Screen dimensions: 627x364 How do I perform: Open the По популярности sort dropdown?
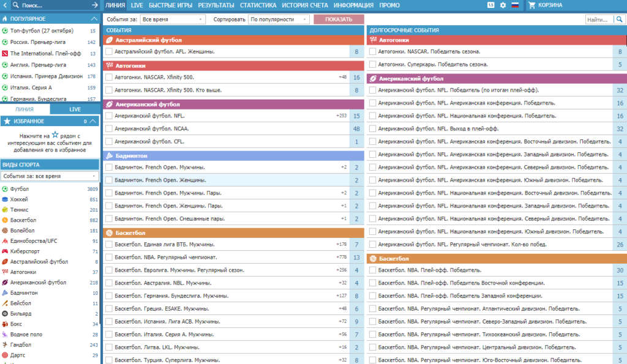tap(279, 19)
